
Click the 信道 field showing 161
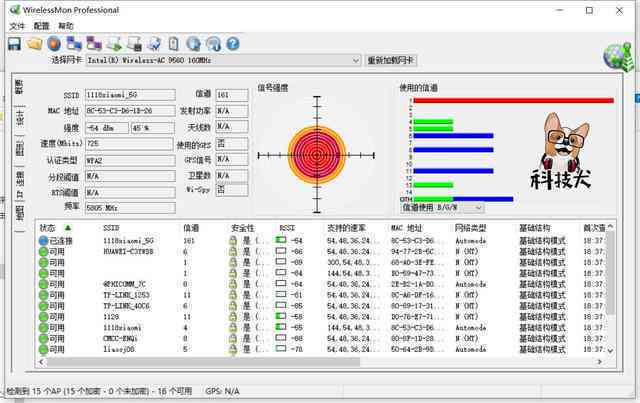pyautogui.click(x=232, y=95)
